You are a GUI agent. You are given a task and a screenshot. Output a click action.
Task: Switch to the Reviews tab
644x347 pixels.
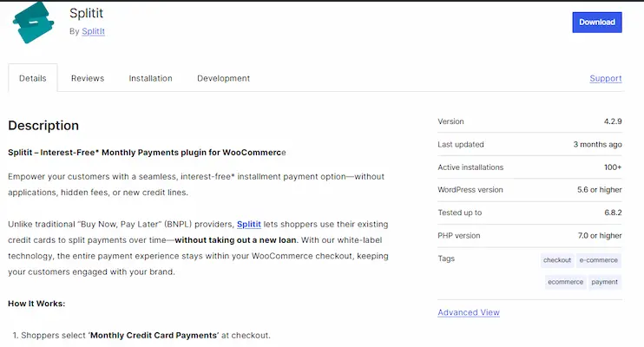click(x=88, y=78)
